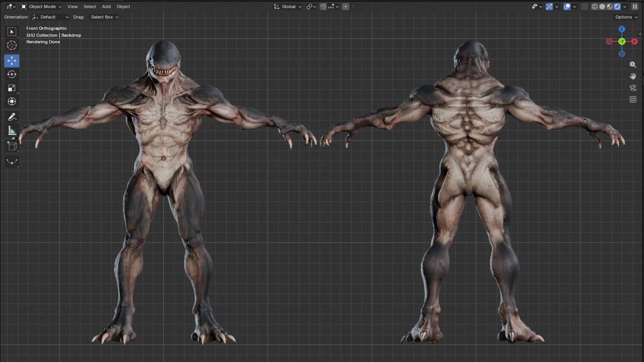The image size is (644, 362).
Task: Switch perspective/orthographic with grid icon
Action: pos(633,100)
